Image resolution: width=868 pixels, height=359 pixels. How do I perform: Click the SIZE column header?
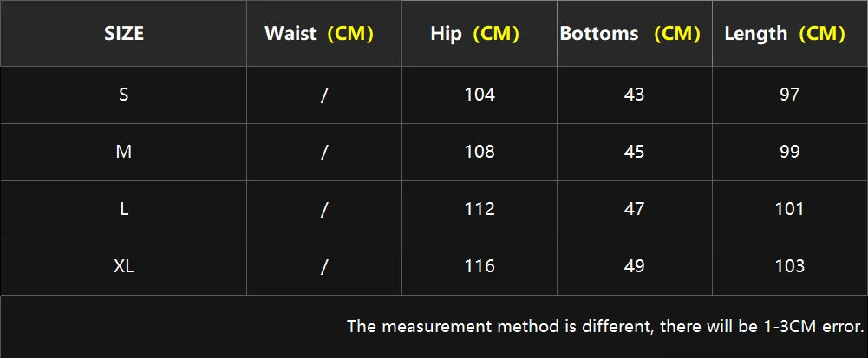tap(124, 34)
